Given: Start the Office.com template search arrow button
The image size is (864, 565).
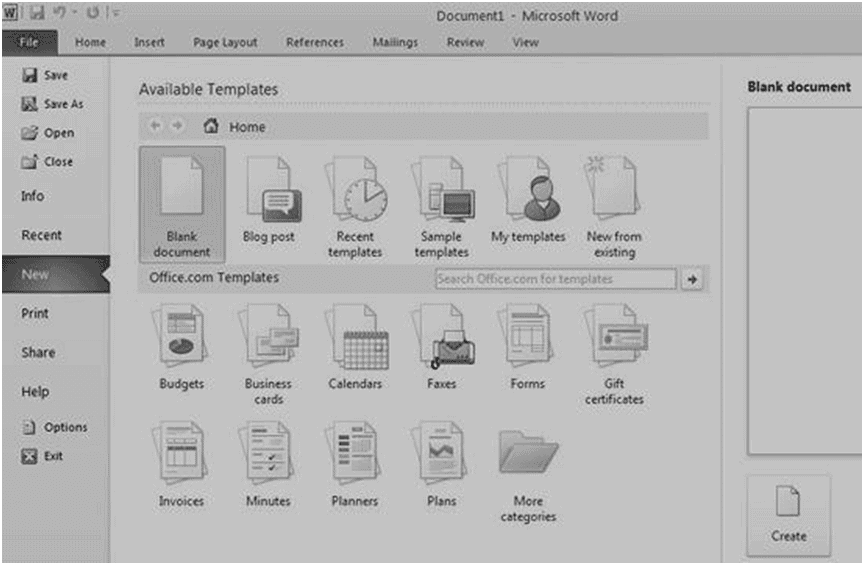Looking at the screenshot, I should tap(692, 279).
